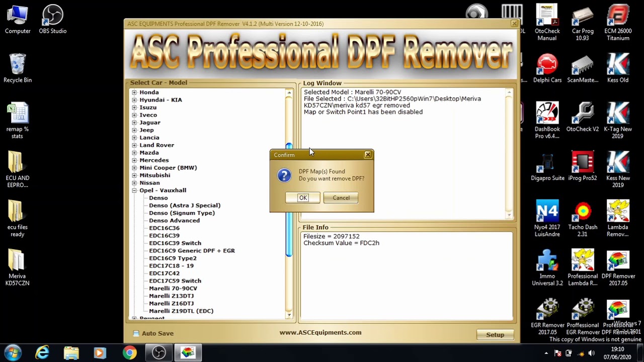The width and height of the screenshot is (644, 362).
Task: Launch Digapro Suite shortcut
Action: coord(547,166)
